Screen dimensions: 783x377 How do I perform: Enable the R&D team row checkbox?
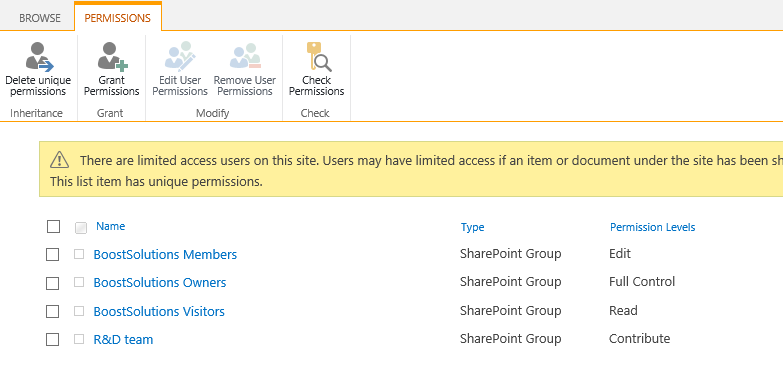pyautogui.click(x=52, y=340)
